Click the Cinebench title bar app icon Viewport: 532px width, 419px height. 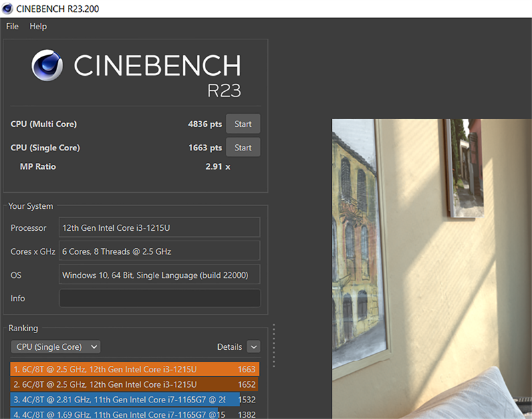(x=7, y=9)
